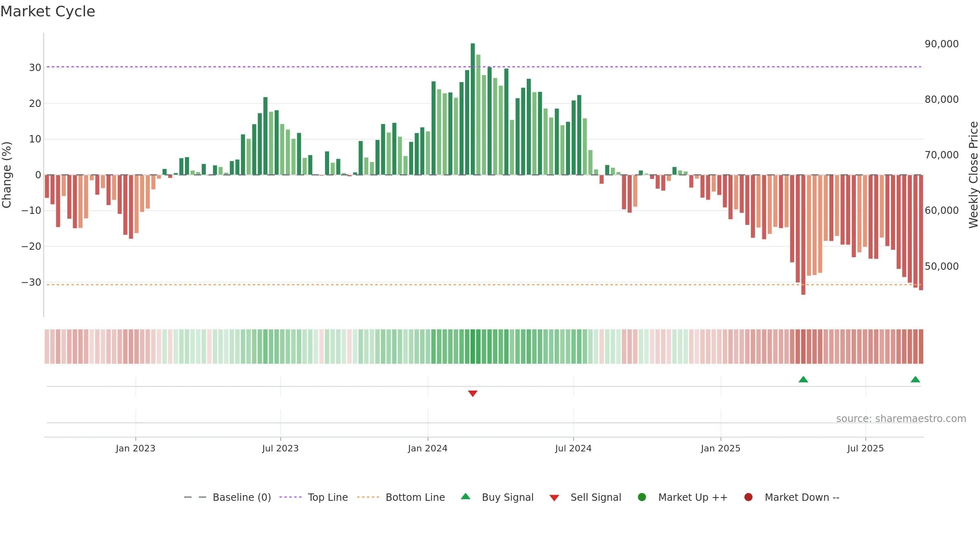
Task: Click the −10 tick on Change axis
Action: [x=31, y=211]
